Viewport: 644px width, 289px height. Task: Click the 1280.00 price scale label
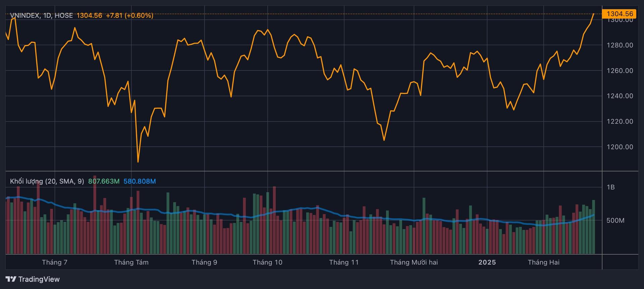point(620,45)
